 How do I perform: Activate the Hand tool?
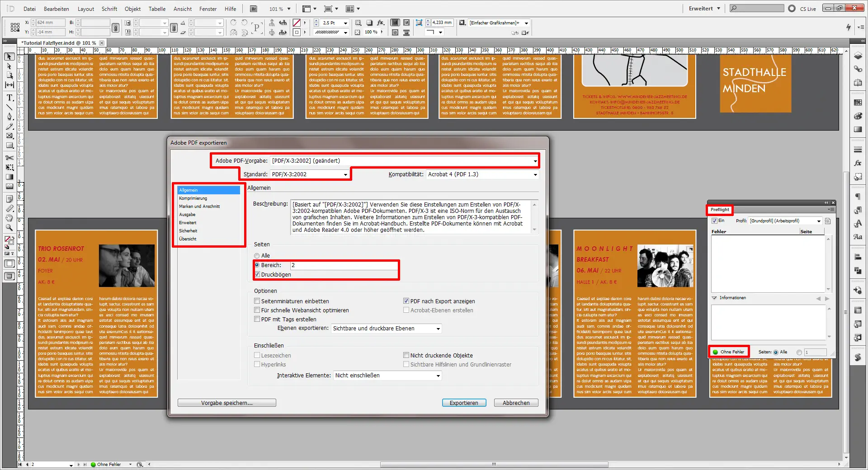click(9, 218)
